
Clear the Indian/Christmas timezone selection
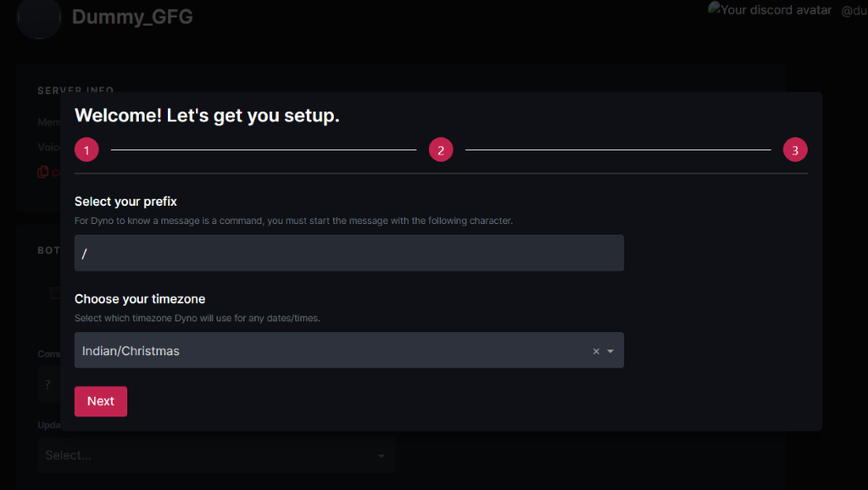[x=596, y=351]
